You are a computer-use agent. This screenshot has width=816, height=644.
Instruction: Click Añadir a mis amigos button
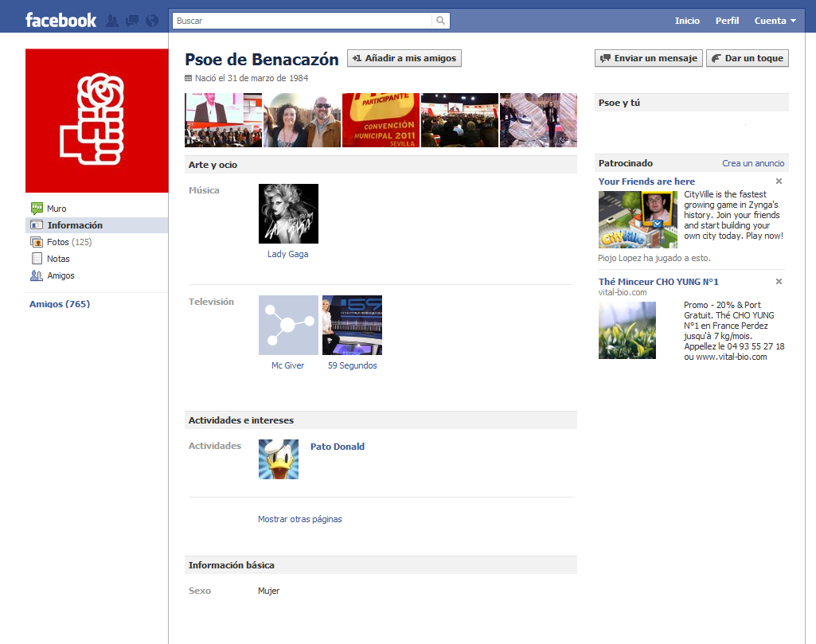pos(404,58)
